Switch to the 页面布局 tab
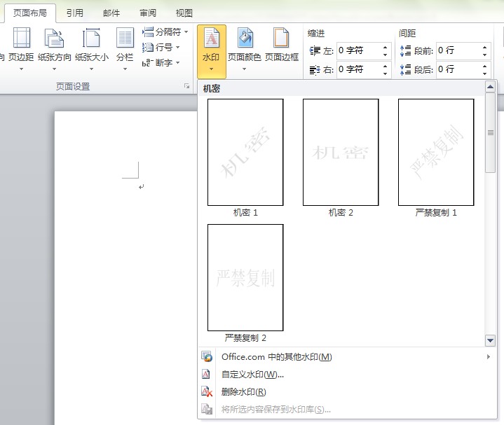This screenshot has height=425, width=504. coord(30,13)
